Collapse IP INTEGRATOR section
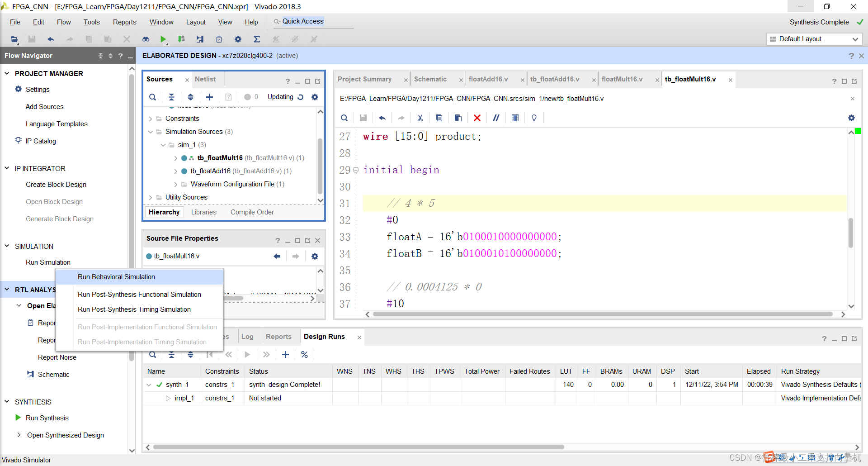The image size is (868, 466). [x=7, y=168]
